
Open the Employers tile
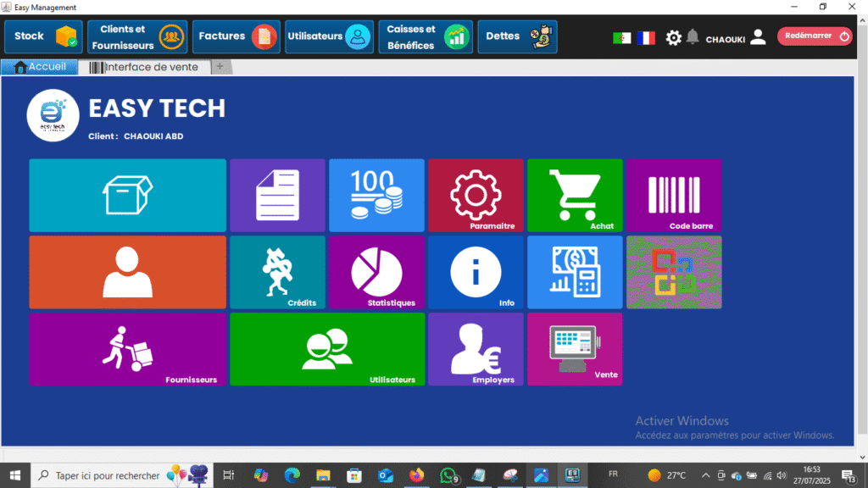476,349
